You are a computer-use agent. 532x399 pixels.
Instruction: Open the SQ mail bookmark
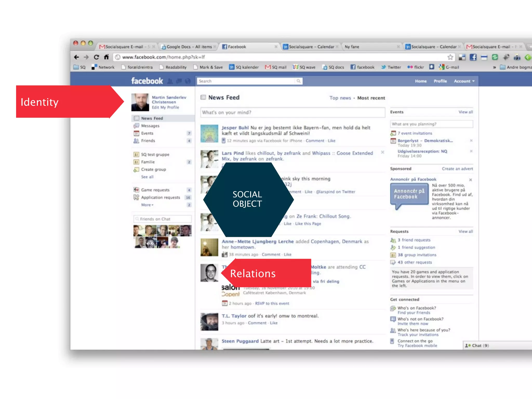(x=276, y=67)
